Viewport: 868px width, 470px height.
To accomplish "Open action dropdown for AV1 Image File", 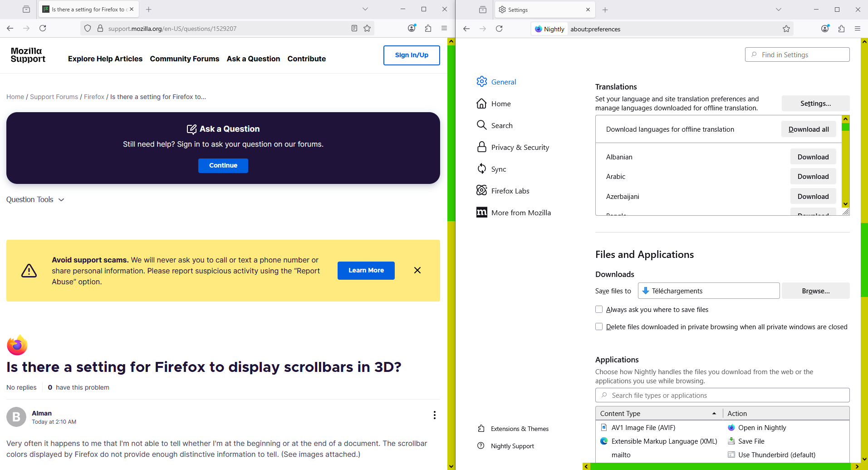I will (787, 427).
